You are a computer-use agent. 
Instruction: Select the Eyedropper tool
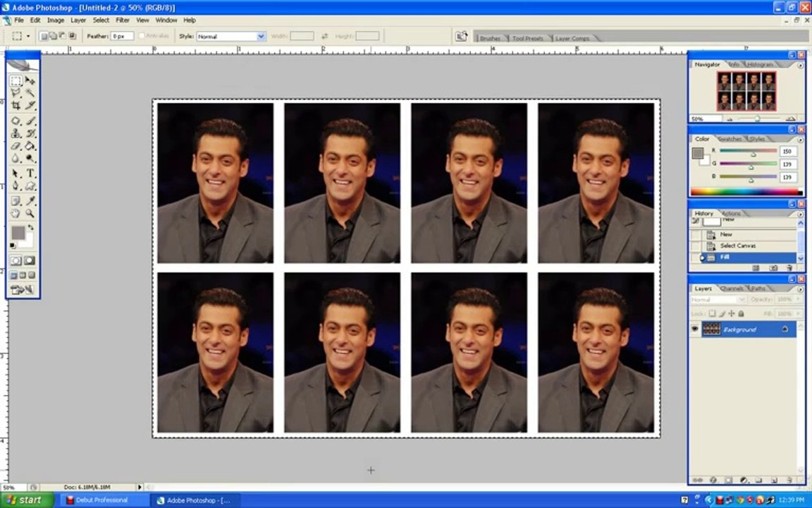[x=30, y=200]
